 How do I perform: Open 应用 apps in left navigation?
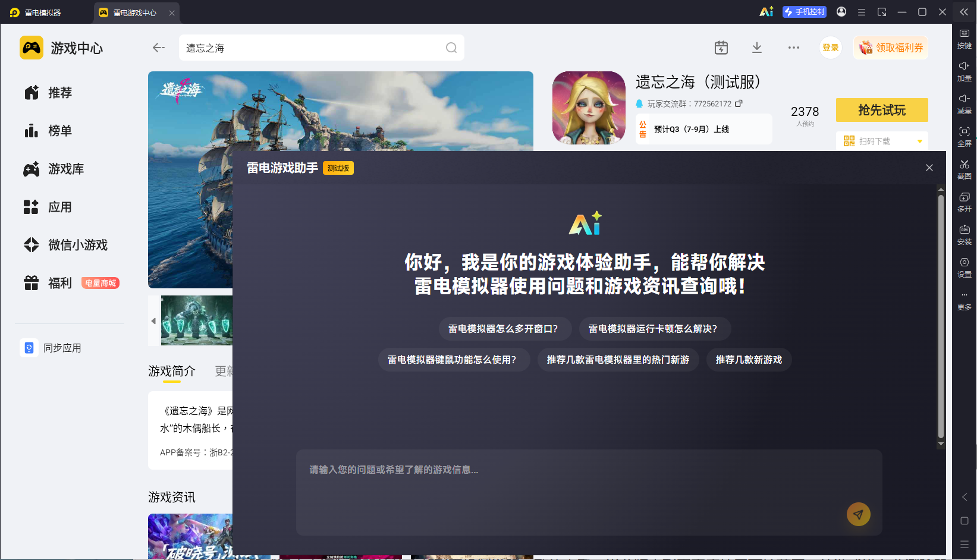coord(48,207)
